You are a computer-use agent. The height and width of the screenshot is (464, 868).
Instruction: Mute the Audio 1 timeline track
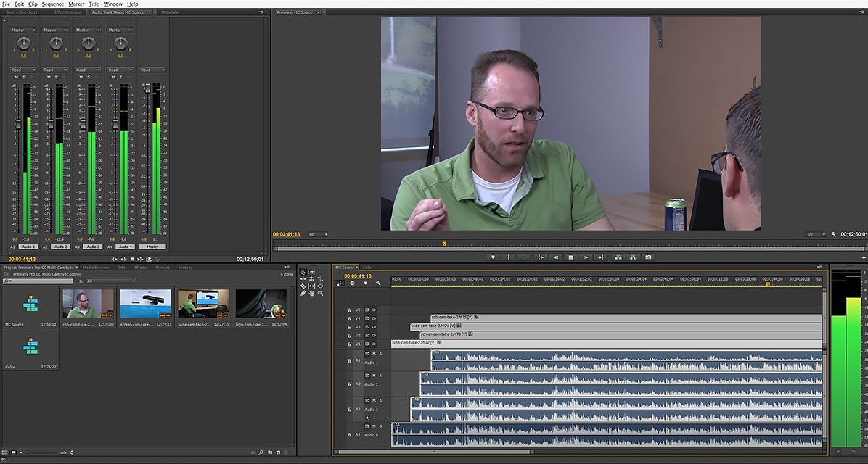373,354
